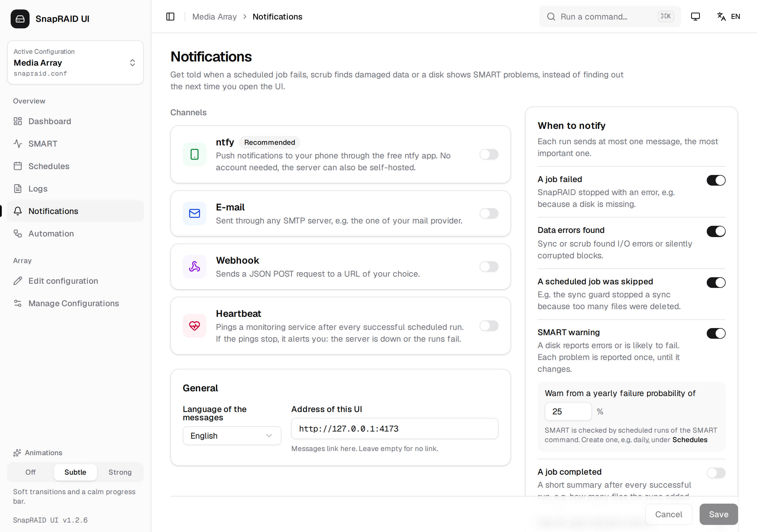757x532 pixels.
Task: Select Notifications in the sidebar
Action: point(75,211)
